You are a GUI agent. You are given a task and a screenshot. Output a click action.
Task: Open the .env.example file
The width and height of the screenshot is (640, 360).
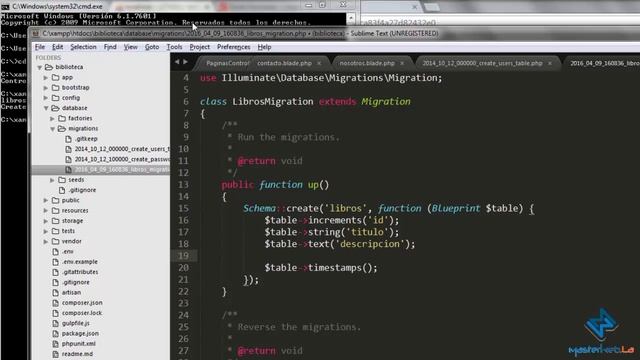80,262
